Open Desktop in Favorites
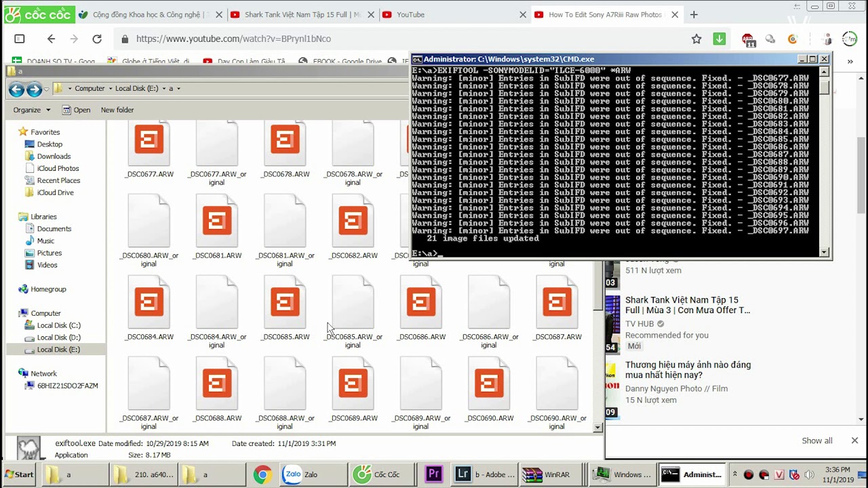 coord(50,144)
